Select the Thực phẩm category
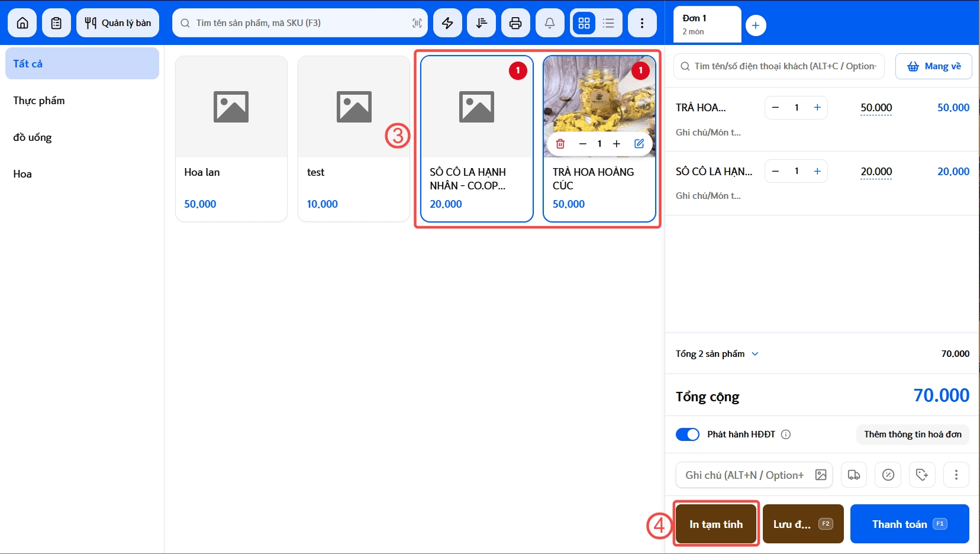The image size is (980, 554). tap(82, 101)
